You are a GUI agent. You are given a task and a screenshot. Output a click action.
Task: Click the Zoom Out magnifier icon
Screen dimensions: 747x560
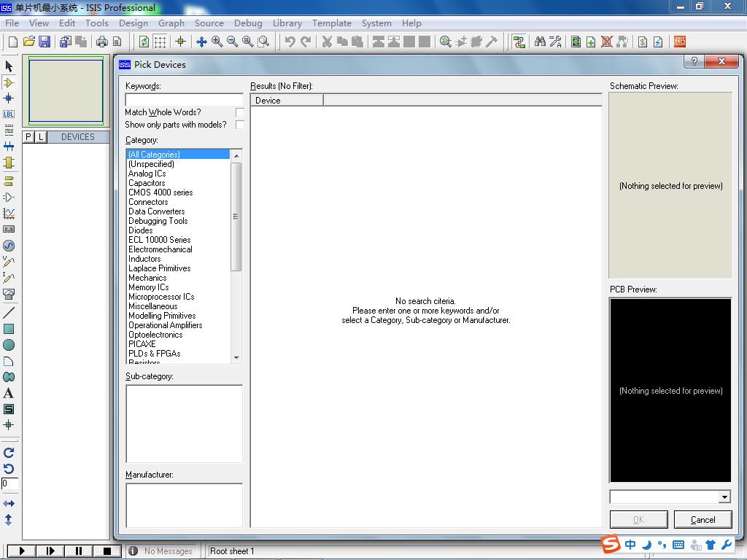[x=233, y=42]
